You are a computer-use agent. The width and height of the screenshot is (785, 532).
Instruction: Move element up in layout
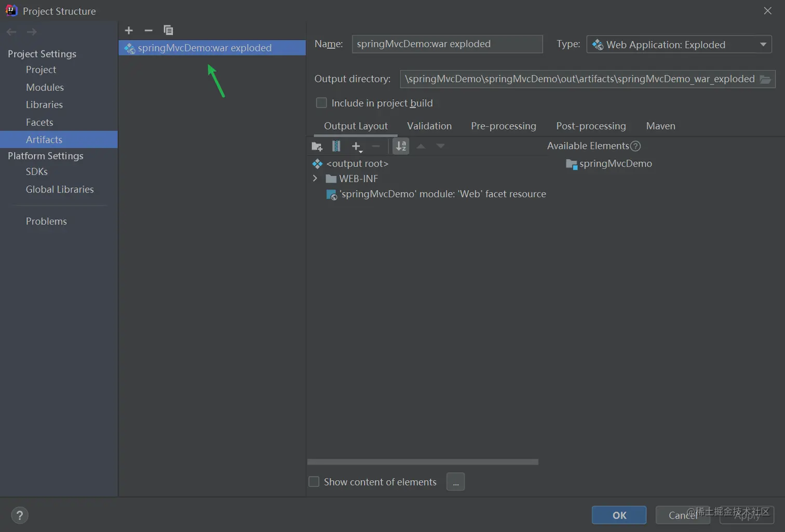click(x=421, y=146)
